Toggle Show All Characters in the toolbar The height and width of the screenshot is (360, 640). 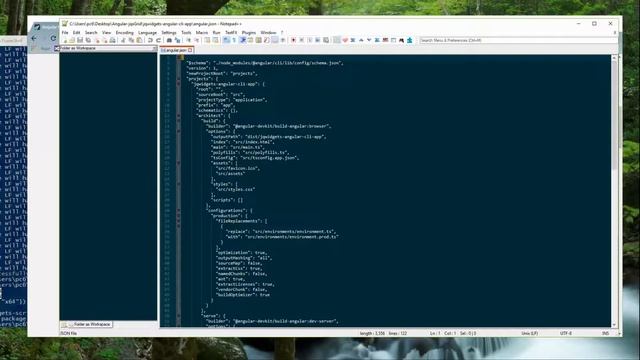tap(234, 40)
